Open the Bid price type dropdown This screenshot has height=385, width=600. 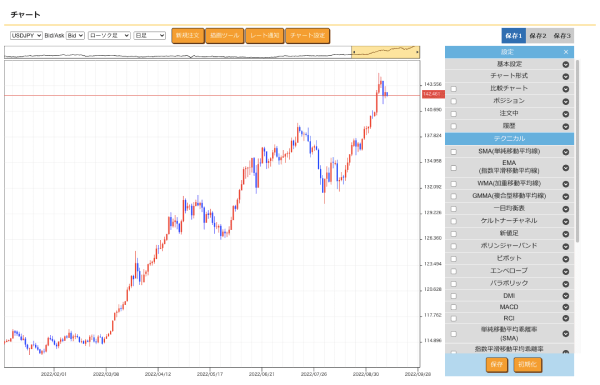click(75, 36)
